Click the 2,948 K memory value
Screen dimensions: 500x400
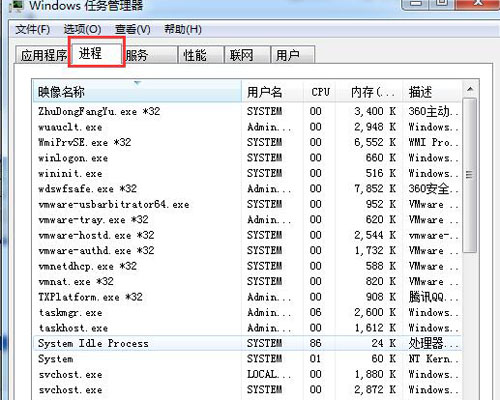(x=375, y=127)
